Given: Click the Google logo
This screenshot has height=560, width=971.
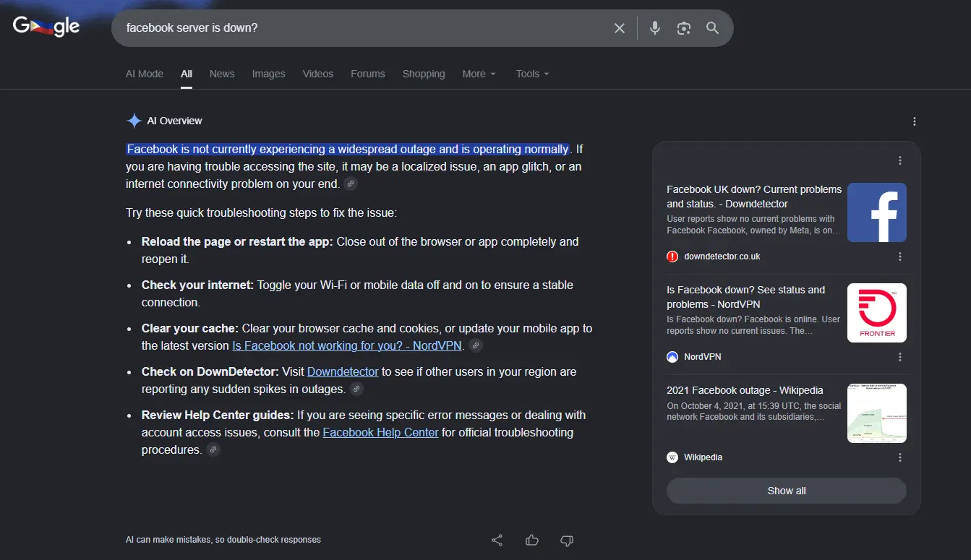Looking at the screenshot, I should point(46,27).
